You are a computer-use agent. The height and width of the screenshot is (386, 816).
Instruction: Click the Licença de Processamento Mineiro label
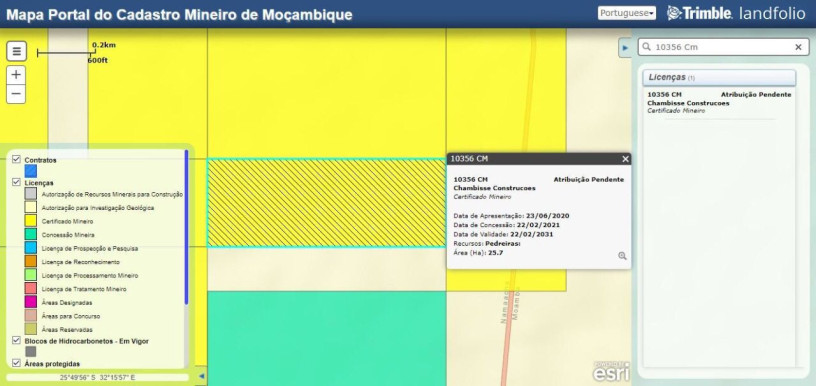(90, 275)
